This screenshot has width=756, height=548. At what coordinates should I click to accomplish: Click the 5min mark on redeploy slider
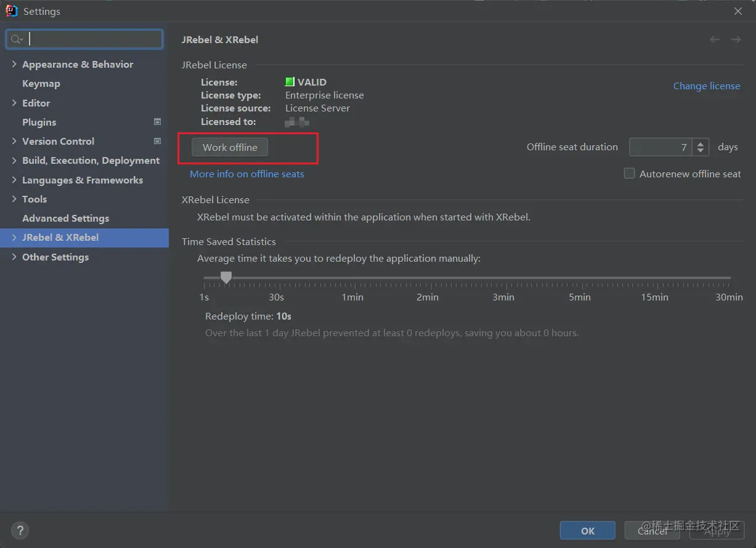[x=579, y=297]
